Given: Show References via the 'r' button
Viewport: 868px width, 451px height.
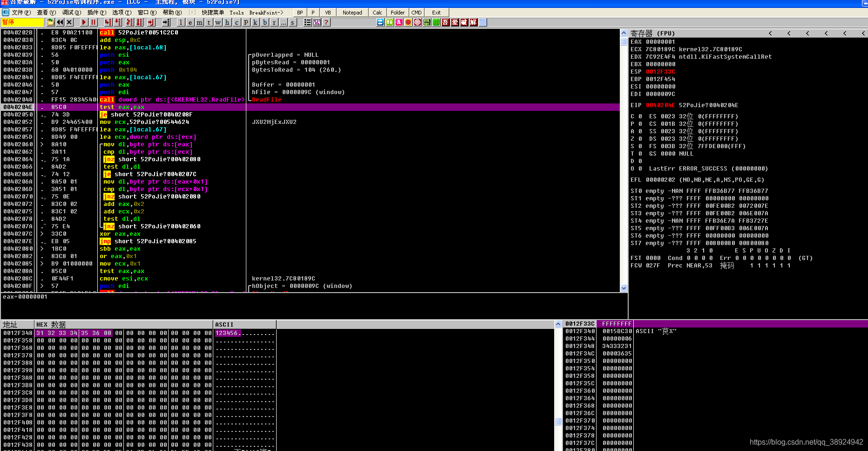Looking at the screenshot, I should pos(274,22).
